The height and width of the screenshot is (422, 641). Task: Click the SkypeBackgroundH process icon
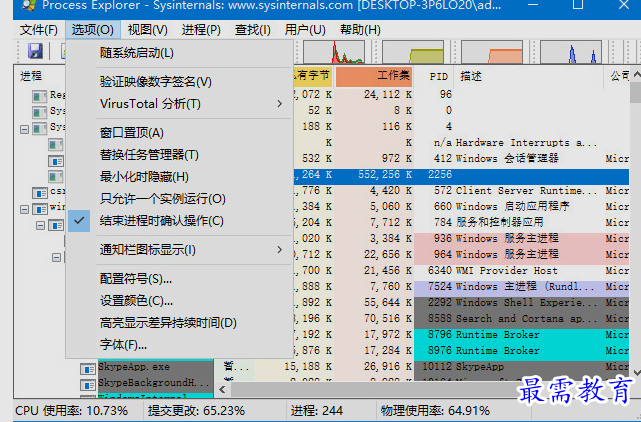87,385
